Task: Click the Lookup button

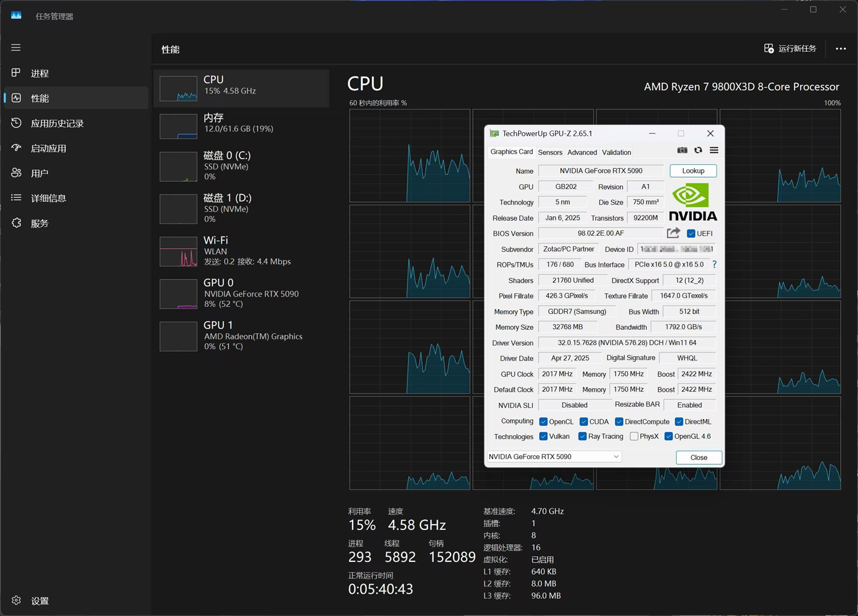Action: (693, 171)
